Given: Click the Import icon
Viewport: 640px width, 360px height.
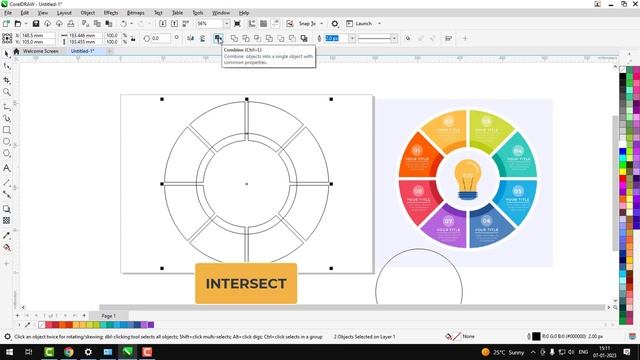Looking at the screenshot, I should point(162,24).
